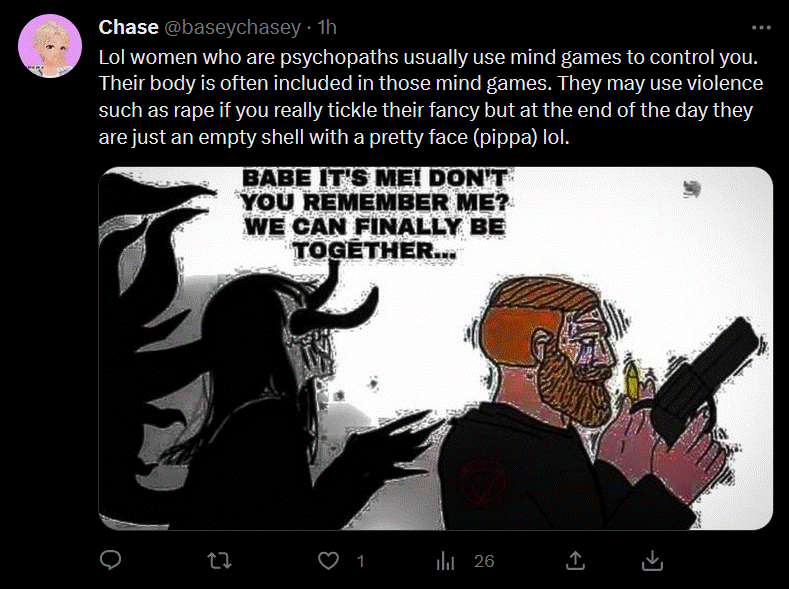The width and height of the screenshot is (789, 589).
Task: Click the small watermark in the image corner
Action: pos(692,189)
